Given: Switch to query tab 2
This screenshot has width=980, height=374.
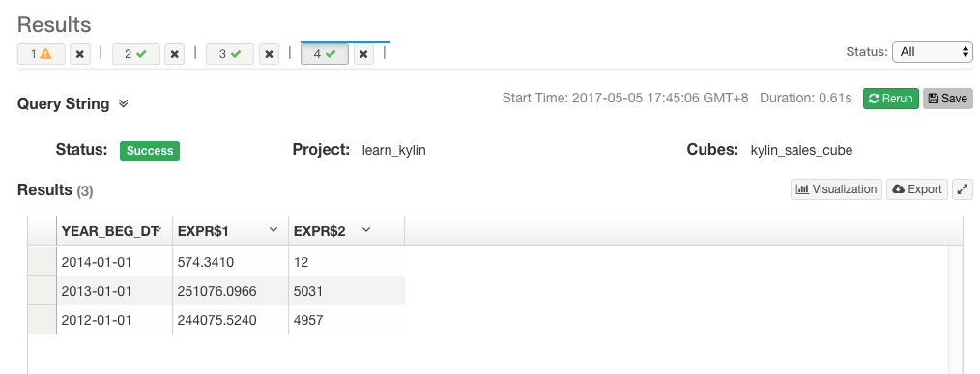Looking at the screenshot, I should (x=135, y=54).
